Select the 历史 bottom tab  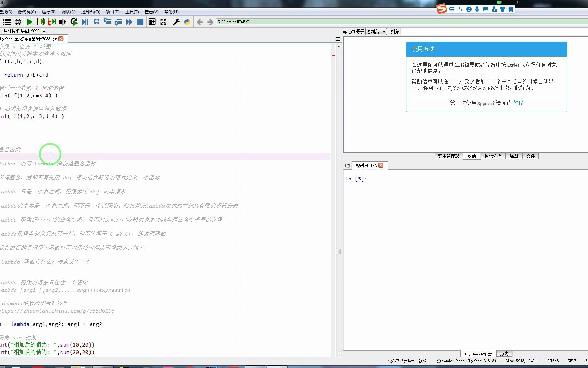tap(504, 354)
